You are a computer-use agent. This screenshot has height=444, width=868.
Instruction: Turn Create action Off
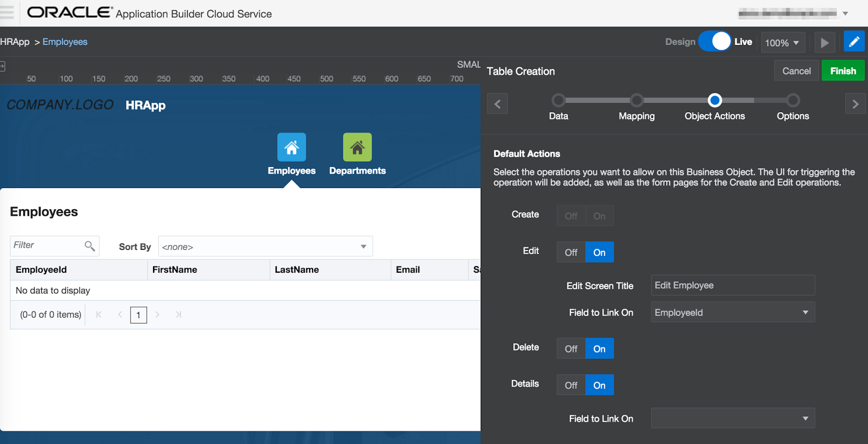point(571,216)
